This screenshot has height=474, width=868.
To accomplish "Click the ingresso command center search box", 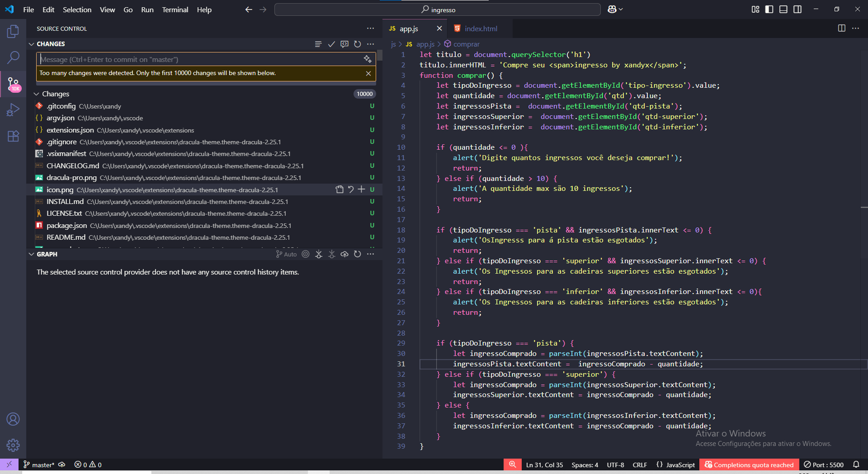I will [x=438, y=9].
